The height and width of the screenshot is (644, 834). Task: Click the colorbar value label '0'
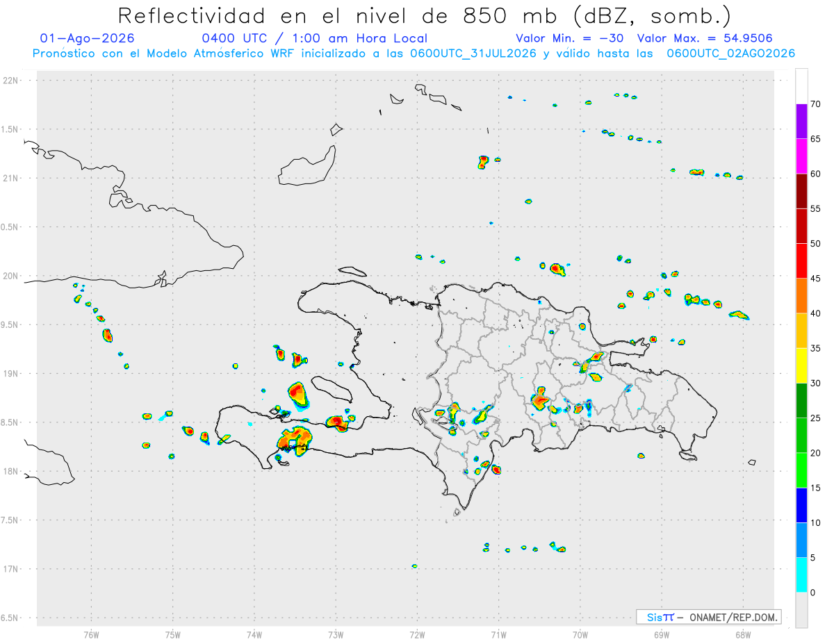pos(813,592)
